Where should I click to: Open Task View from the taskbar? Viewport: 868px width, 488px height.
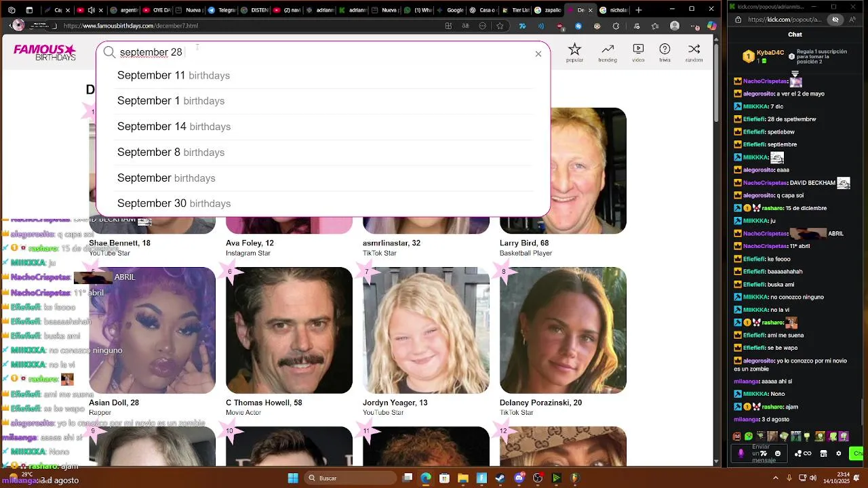tap(408, 478)
